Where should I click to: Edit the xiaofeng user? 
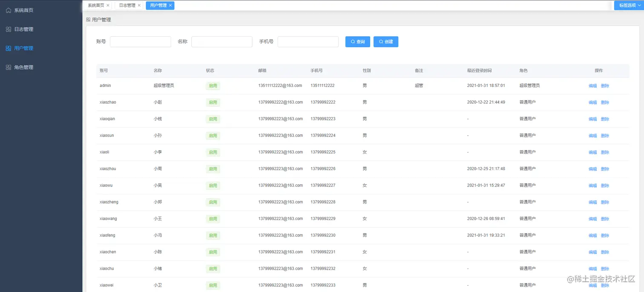[592, 235]
